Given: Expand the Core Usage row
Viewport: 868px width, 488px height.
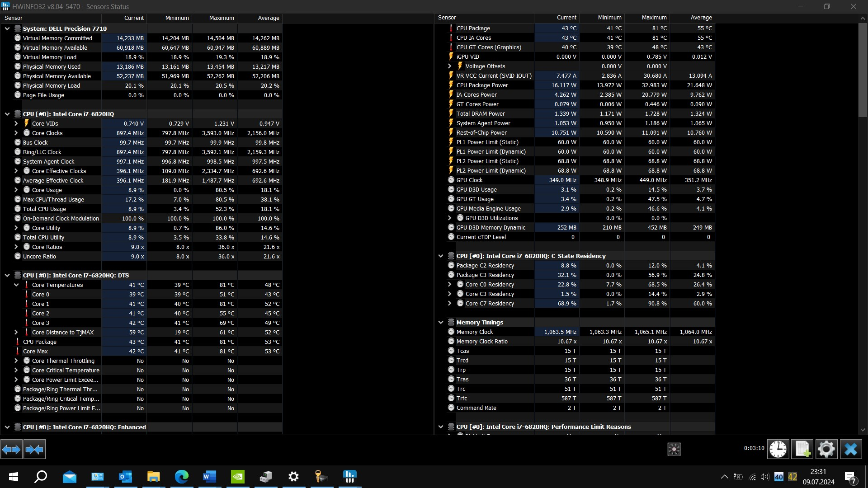Looking at the screenshot, I should tap(16, 190).
